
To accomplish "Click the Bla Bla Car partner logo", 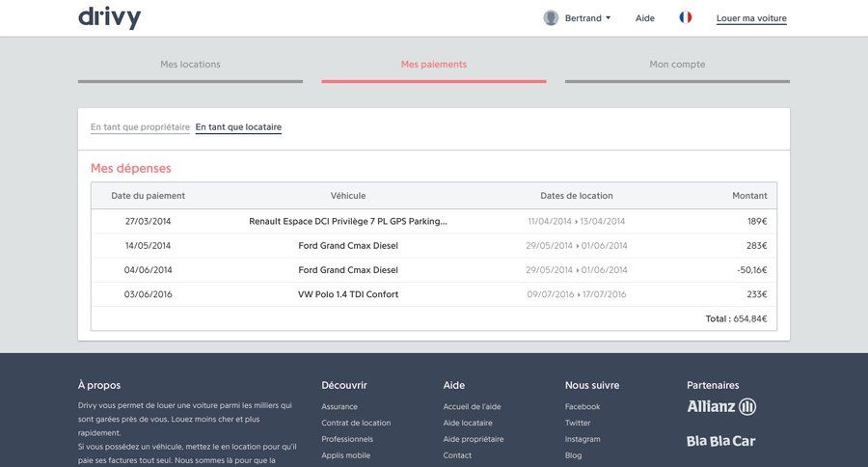I will click(x=720, y=441).
